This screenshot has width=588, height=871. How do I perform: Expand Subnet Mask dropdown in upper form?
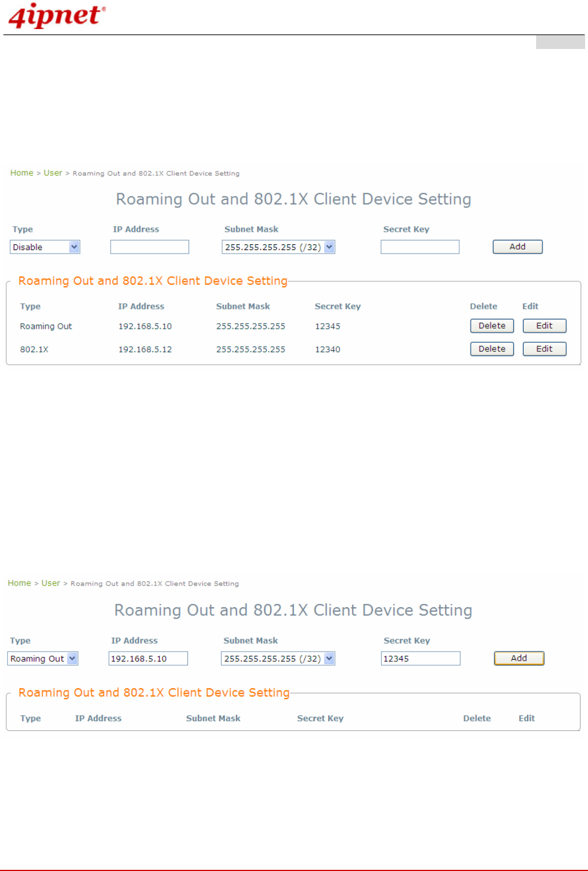(278, 247)
